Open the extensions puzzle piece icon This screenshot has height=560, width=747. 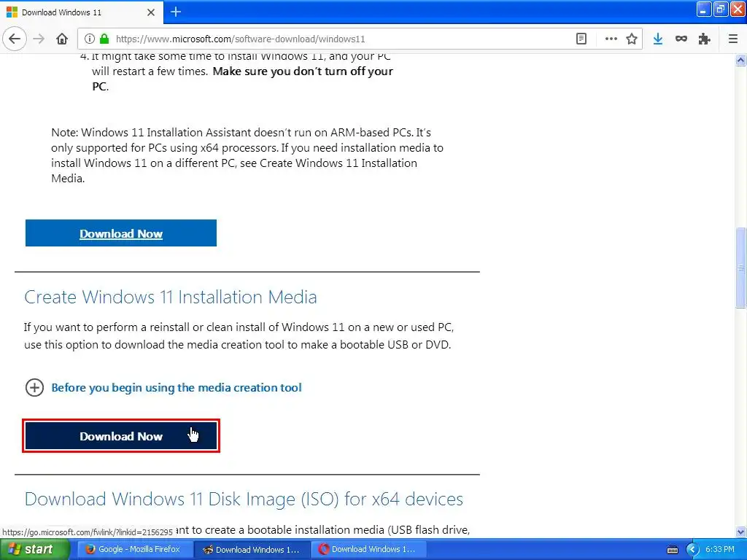tap(704, 39)
